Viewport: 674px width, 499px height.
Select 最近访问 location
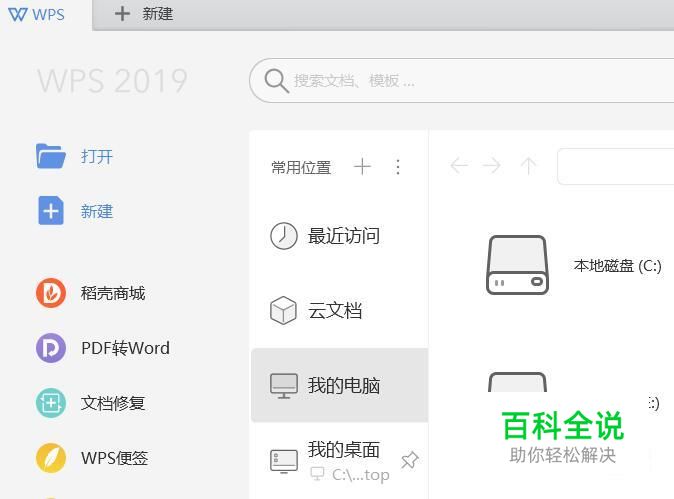(x=344, y=236)
